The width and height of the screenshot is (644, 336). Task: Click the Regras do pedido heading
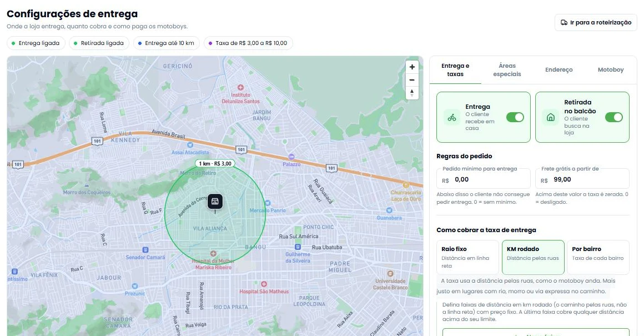(464, 156)
